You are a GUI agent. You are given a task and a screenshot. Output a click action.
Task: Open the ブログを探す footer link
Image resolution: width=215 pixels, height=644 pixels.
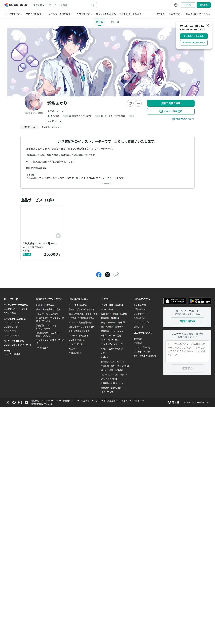[42, 348]
